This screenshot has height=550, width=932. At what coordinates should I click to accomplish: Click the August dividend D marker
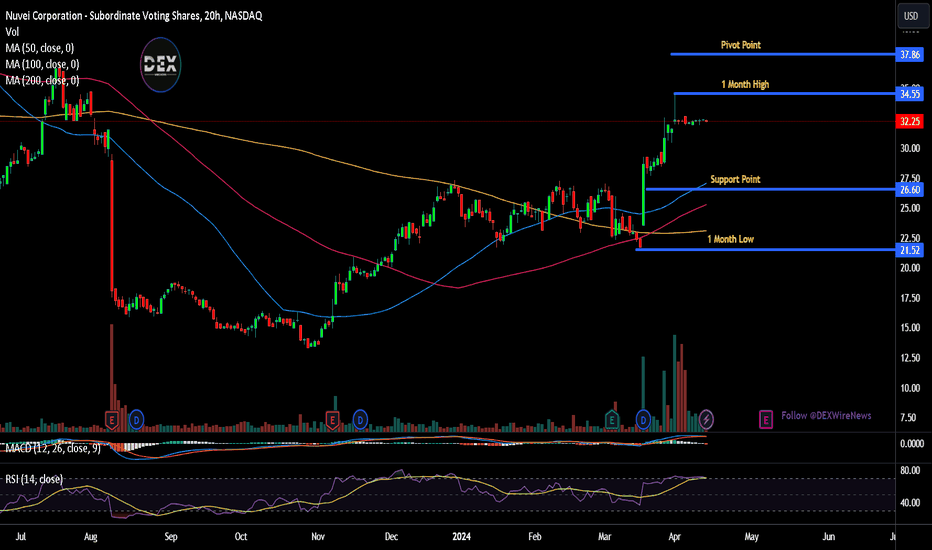pos(136,420)
